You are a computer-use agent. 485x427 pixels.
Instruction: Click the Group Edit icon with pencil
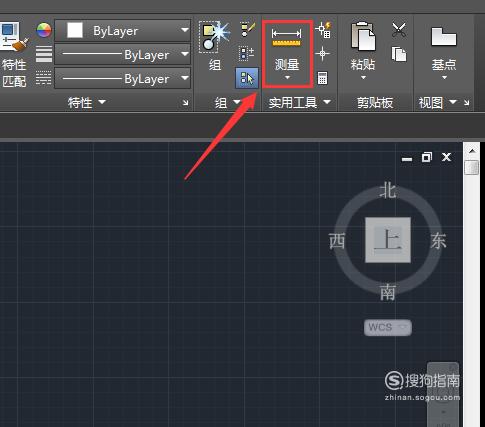pyautogui.click(x=248, y=29)
